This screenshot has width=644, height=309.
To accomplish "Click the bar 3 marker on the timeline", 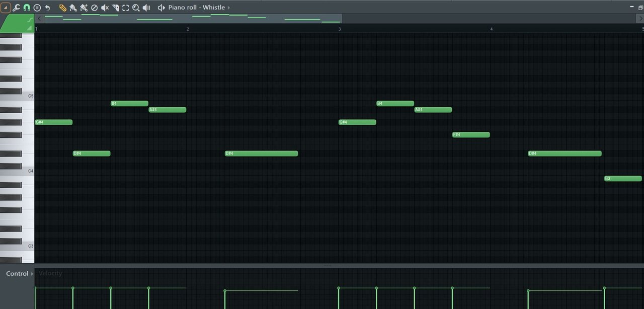I will [340, 29].
